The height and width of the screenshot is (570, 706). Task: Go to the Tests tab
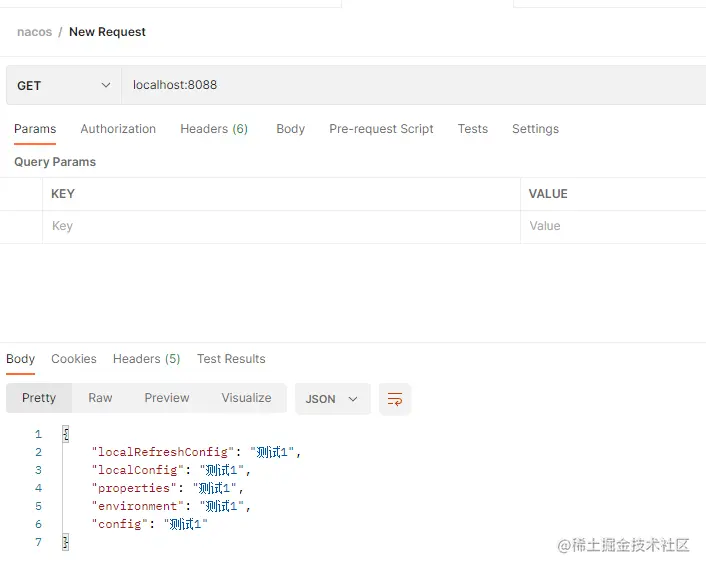coord(473,129)
